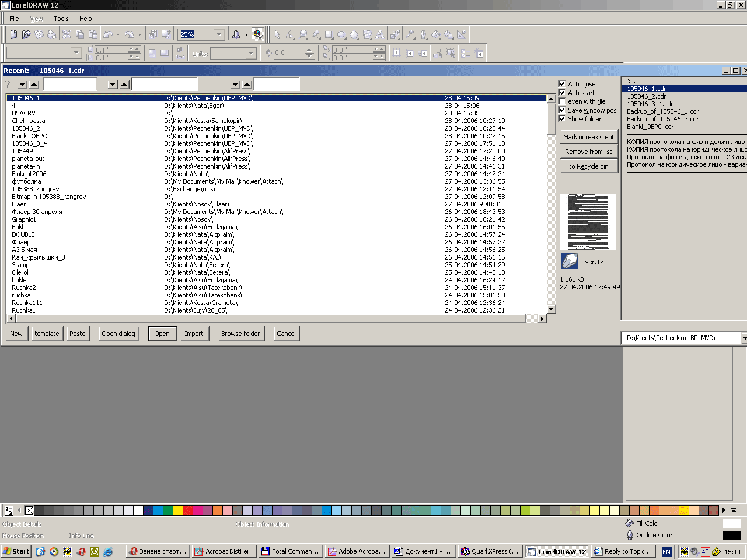The height and width of the screenshot is (560, 747).
Task: Click the Browse folder button
Action: pos(240,334)
